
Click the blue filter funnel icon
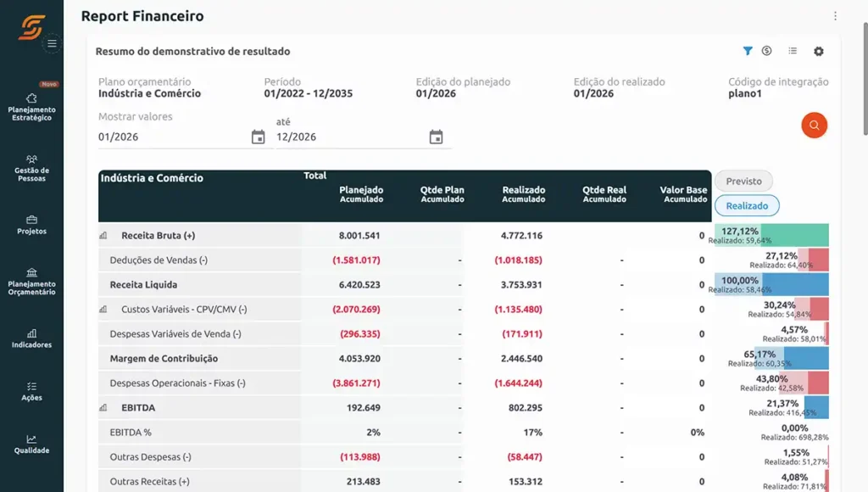(748, 51)
